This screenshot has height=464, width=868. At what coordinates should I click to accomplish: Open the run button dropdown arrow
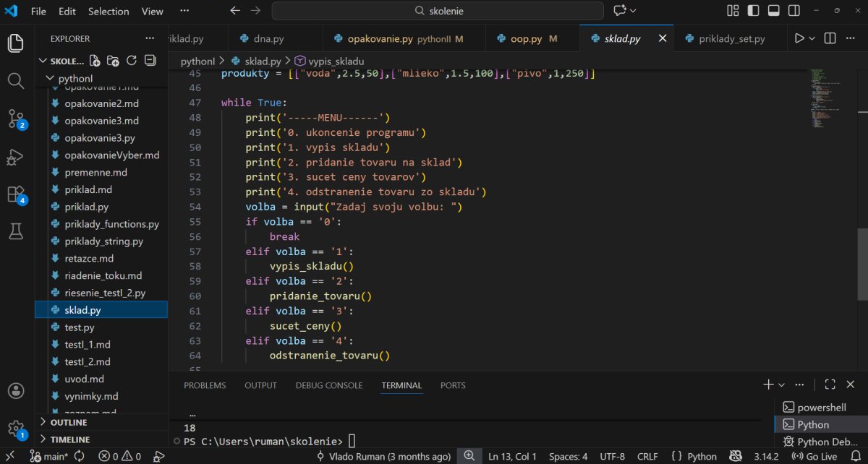pyautogui.click(x=812, y=38)
